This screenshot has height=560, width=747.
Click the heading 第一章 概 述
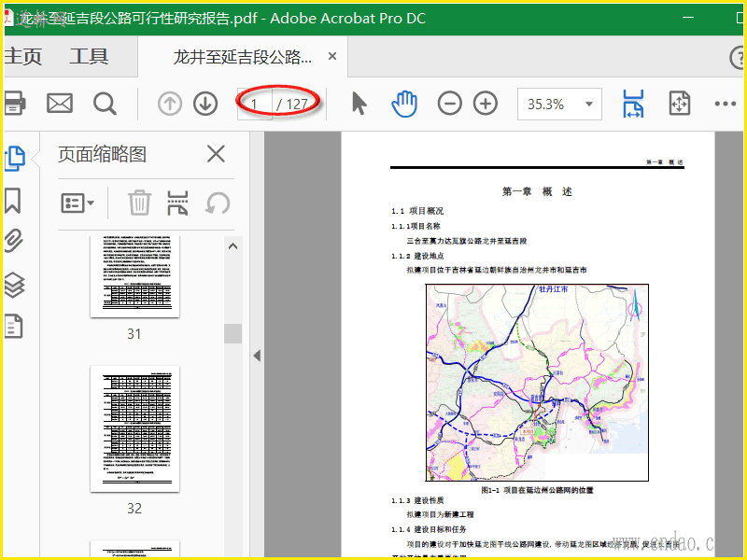[x=537, y=191]
